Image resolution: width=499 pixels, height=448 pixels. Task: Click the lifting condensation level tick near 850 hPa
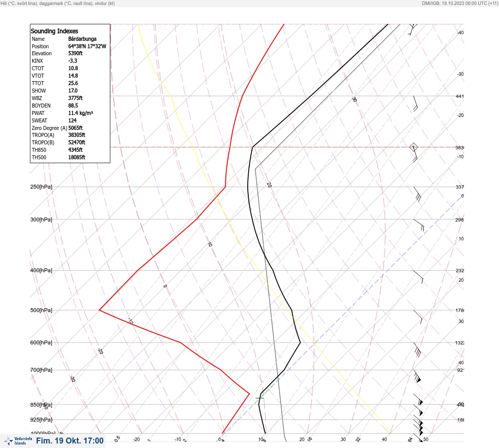[x=260, y=398]
